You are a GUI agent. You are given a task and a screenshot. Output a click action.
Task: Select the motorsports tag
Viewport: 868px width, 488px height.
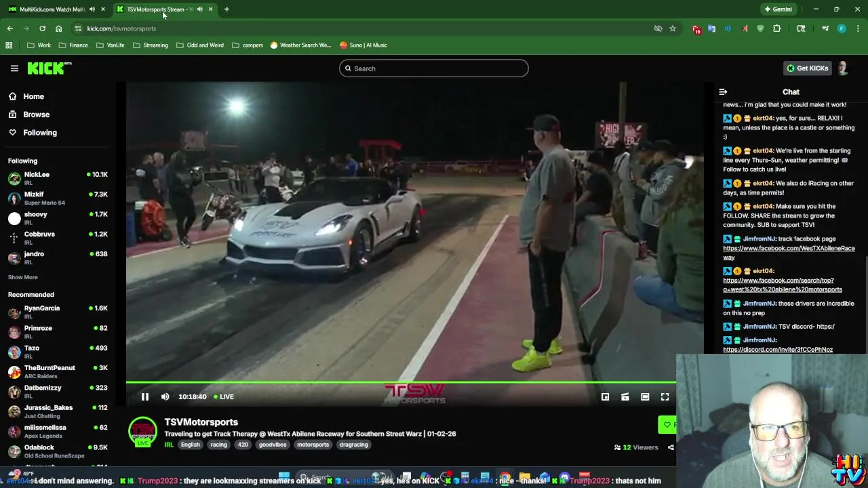(313, 445)
